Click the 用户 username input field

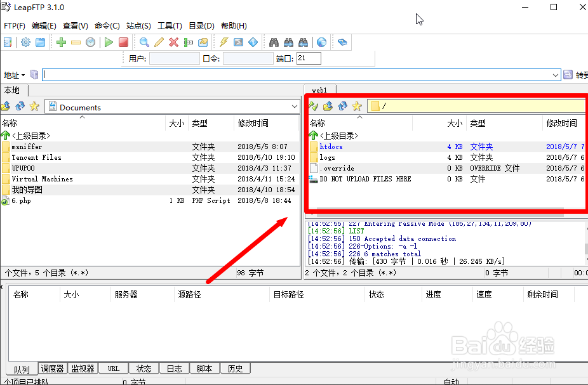(175, 58)
